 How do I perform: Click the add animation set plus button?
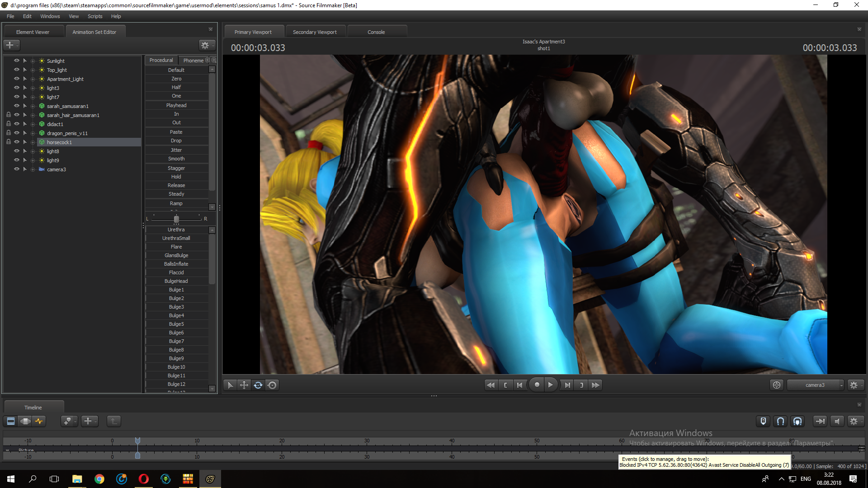pyautogui.click(x=11, y=45)
